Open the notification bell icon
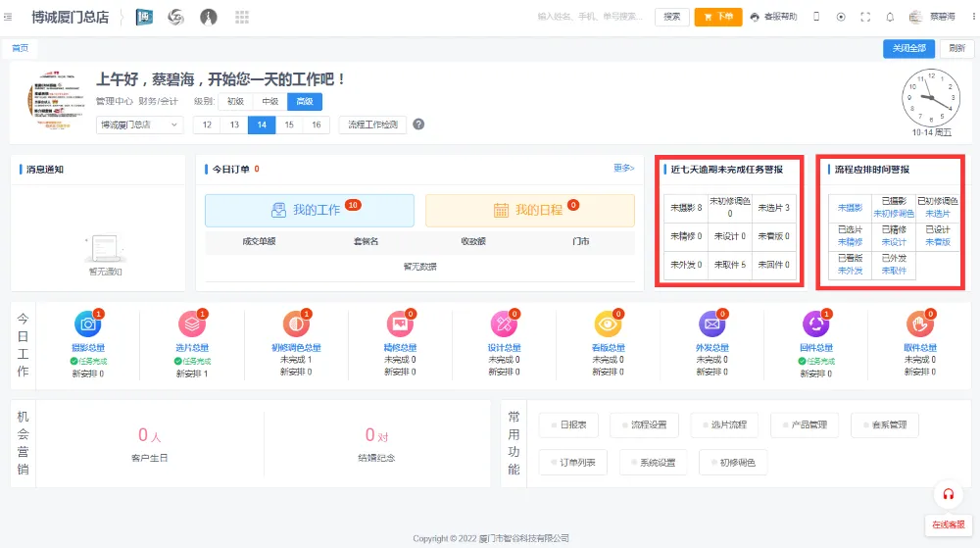This screenshot has height=548, width=980. point(890,17)
